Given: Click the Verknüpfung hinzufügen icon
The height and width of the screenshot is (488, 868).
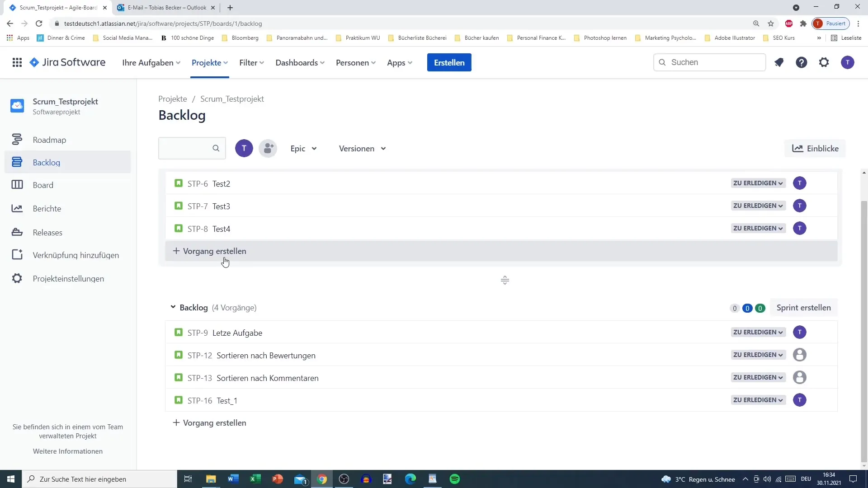Looking at the screenshot, I should coord(16,254).
